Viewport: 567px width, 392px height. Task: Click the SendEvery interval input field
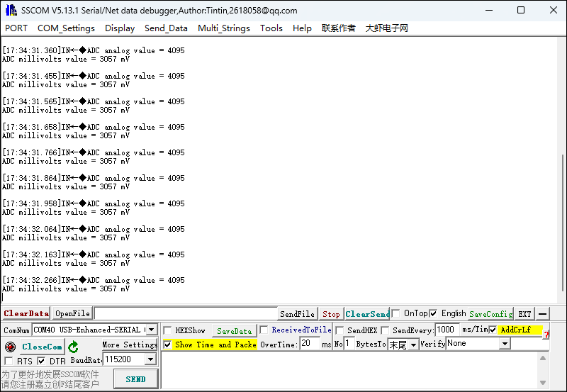coord(447,330)
